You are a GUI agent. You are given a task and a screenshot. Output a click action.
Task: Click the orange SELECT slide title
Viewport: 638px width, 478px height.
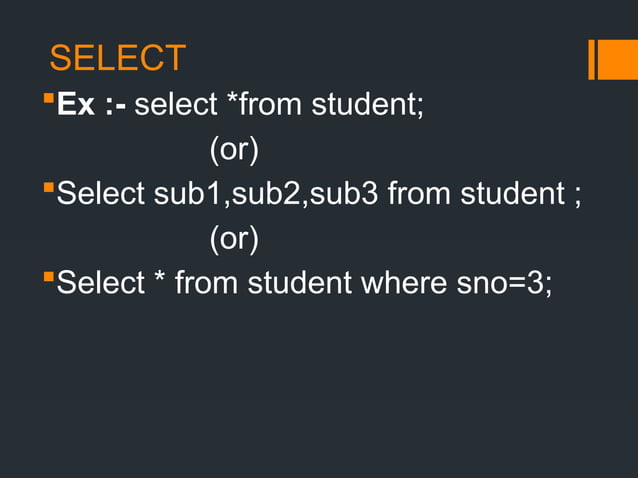pyautogui.click(x=117, y=58)
